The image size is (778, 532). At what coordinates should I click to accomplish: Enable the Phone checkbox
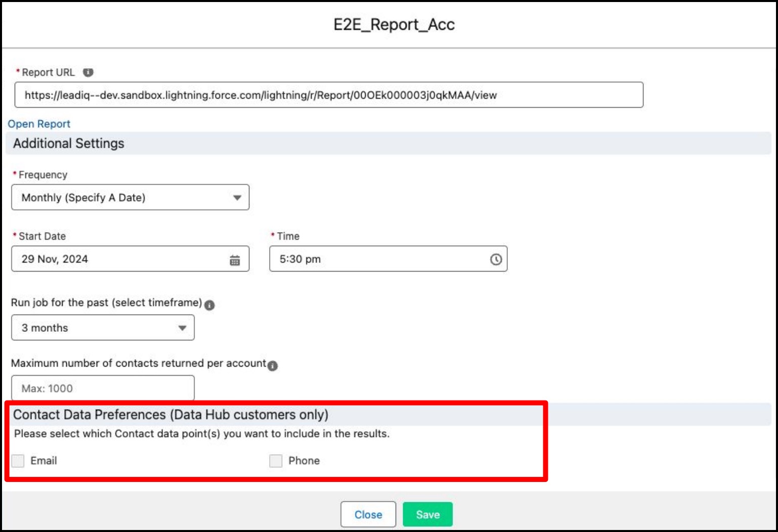(x=276, y=461)
